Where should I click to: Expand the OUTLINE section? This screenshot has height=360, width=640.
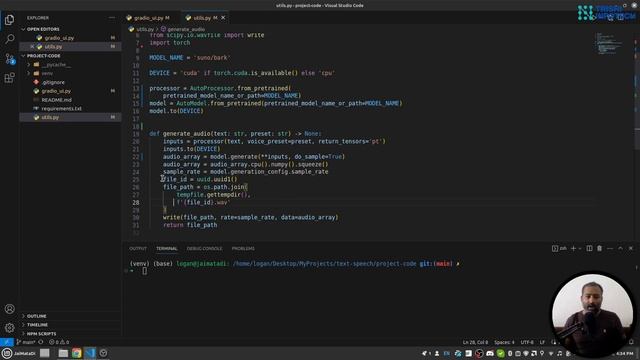pos(36,316)
